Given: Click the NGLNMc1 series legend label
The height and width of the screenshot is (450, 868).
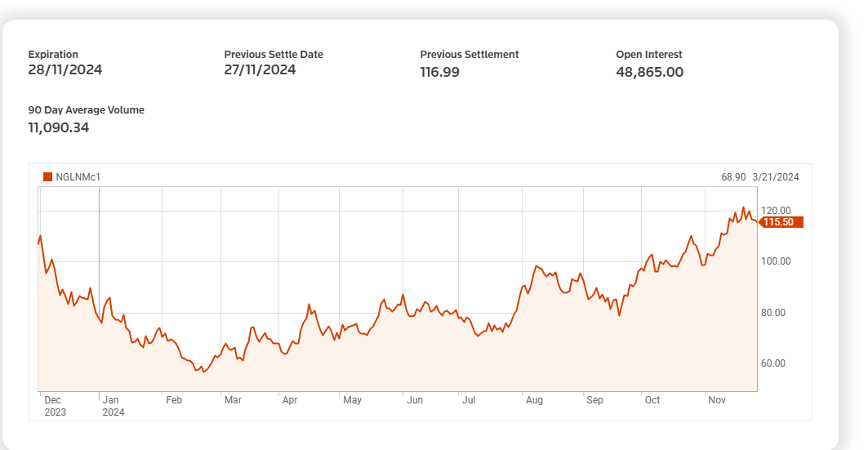Looking at the screenshot, I should click(x=78, y=177).
